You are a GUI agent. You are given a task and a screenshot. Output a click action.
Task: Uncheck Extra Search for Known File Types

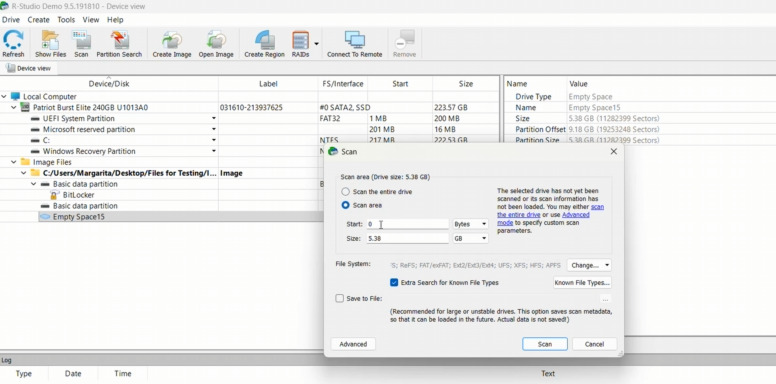point(394,283)
